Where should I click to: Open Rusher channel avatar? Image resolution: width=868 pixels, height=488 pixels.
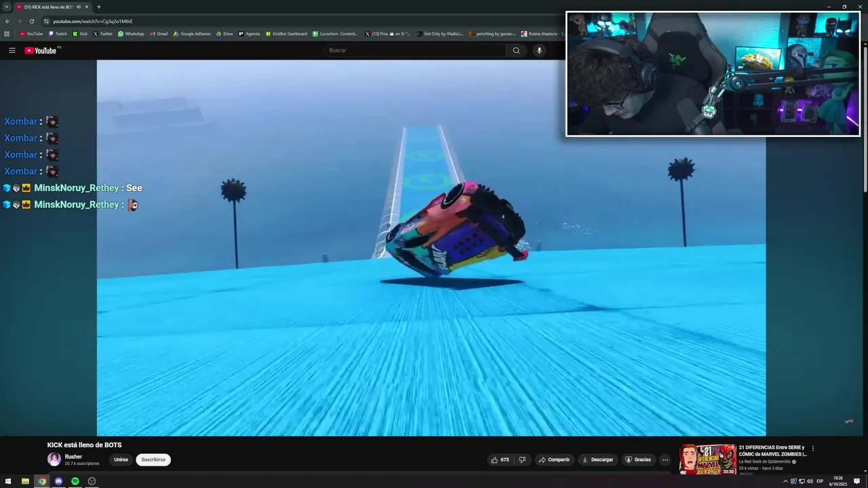(x=54, y=460)
